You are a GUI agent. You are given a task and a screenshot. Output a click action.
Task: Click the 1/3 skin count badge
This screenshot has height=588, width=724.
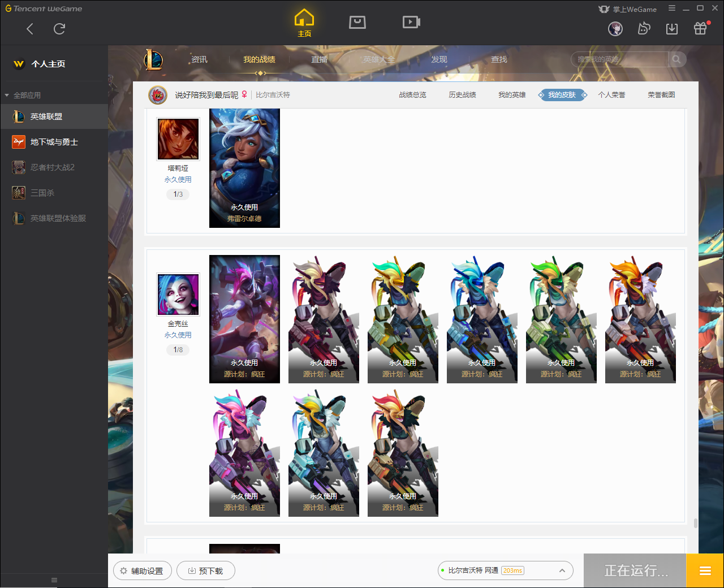coord(178,194)
